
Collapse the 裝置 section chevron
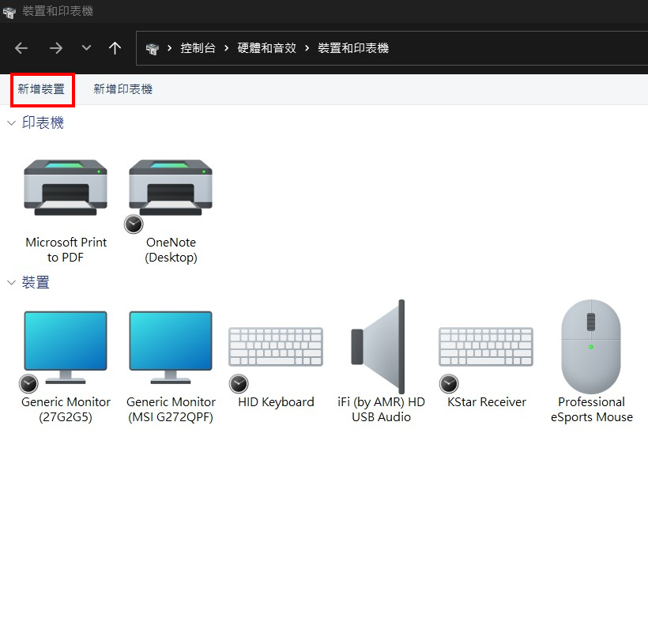tap(12, 282)
